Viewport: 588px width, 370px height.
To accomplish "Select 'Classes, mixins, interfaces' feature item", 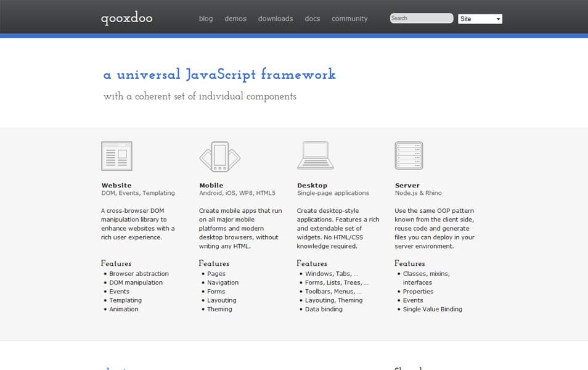I will pos(427,278).
